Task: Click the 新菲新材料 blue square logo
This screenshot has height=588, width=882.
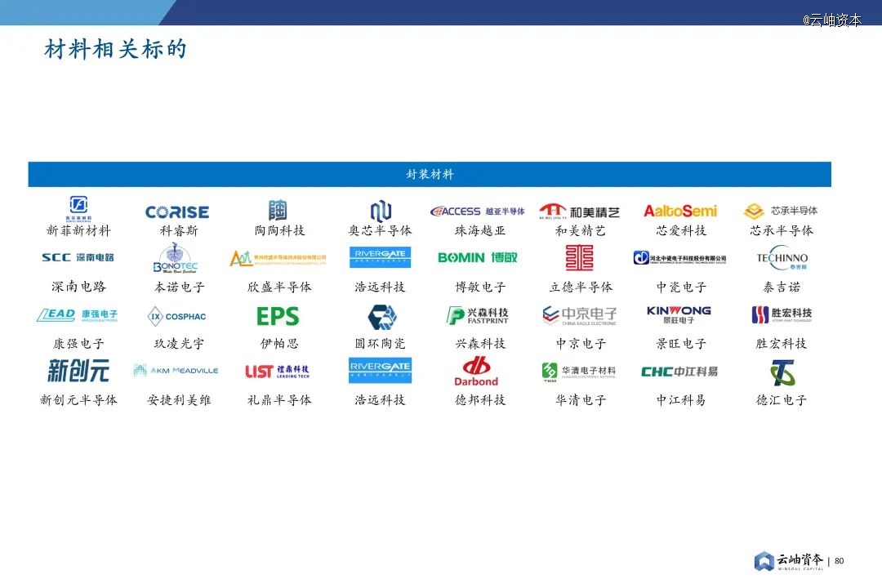Action: 78,207
